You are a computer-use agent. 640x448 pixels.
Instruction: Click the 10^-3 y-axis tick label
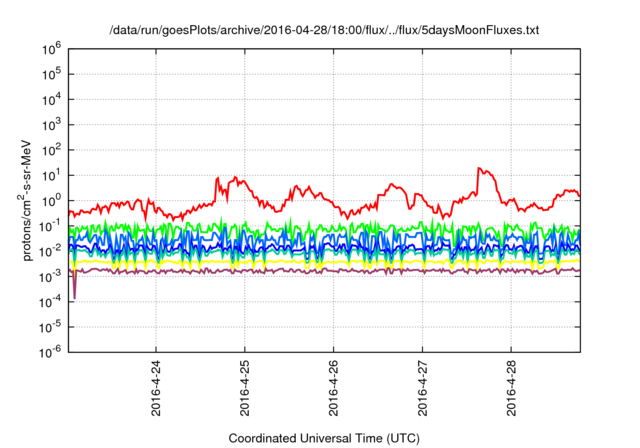click(x=50, y=277)
